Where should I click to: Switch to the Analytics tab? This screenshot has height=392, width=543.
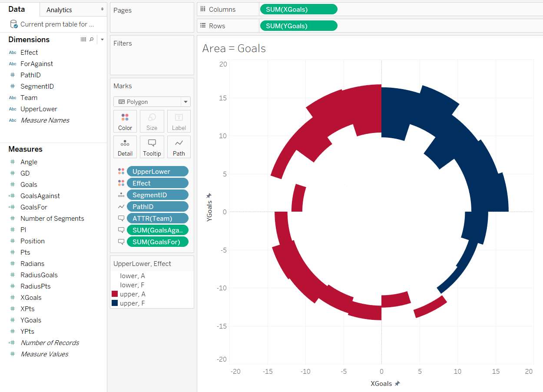[x=60, y=10]
